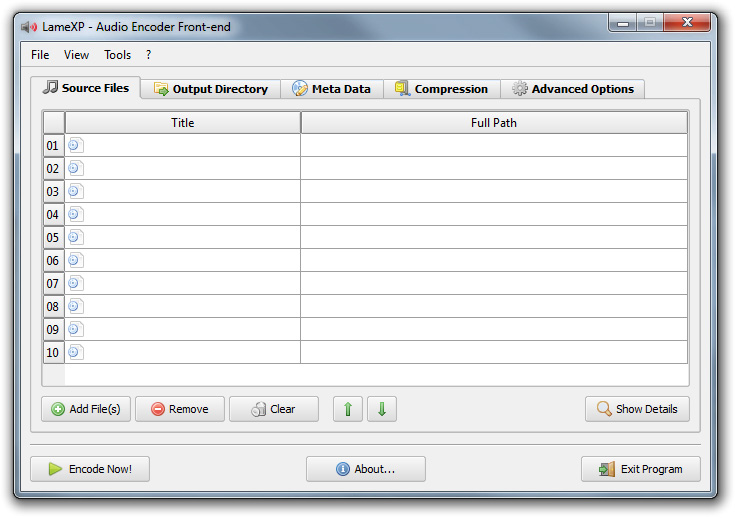The image size is (735, 518).
Task: Click the Full Path cell in row 05
Action: (x=494, y=237)
